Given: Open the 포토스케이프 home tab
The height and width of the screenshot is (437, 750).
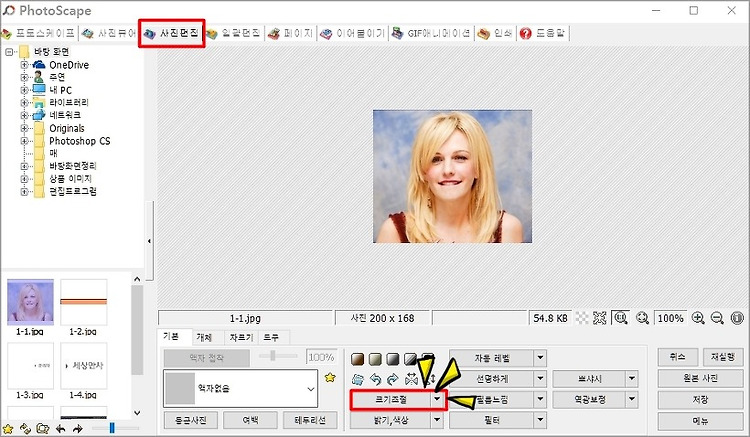Looking at the screenshot, I should pos(38,33).
